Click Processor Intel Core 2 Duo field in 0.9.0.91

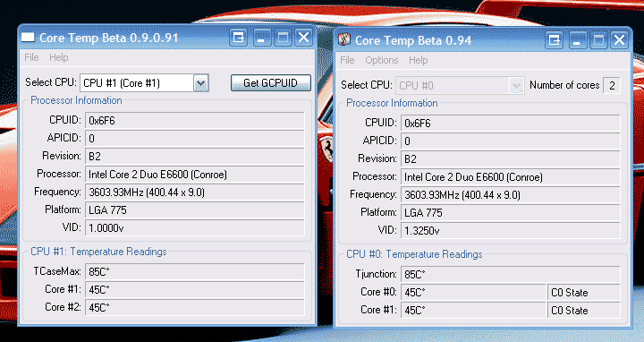(195, 175)
